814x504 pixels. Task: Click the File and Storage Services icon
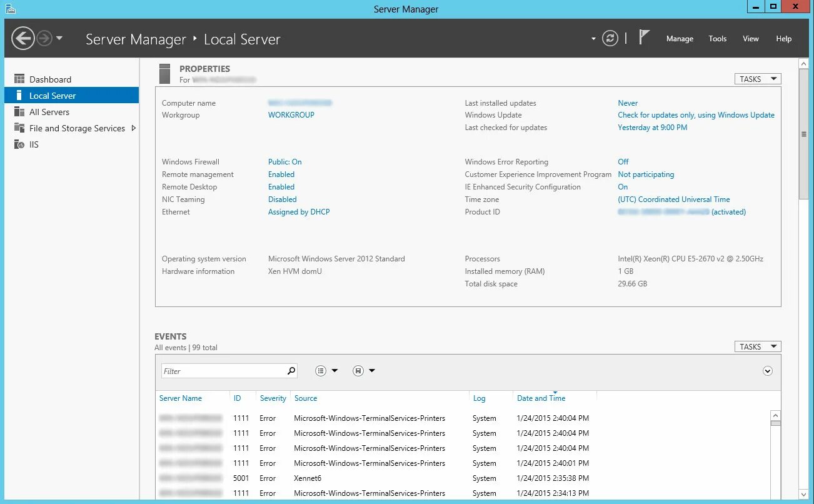pos(19,128)
